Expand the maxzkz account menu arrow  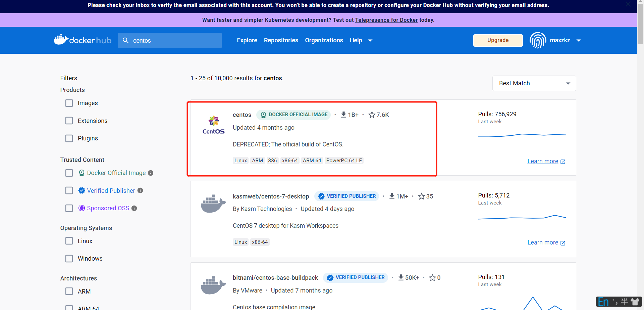pos(579,40)
